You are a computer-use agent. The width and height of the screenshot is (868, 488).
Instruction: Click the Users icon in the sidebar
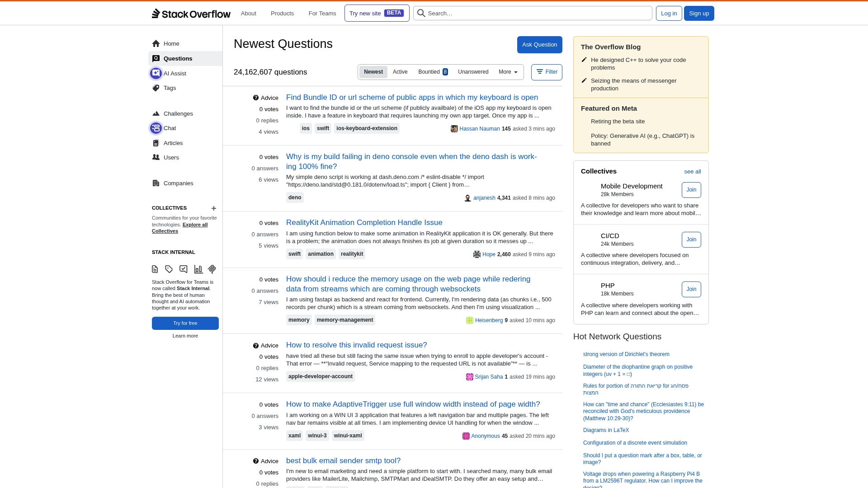156,157
